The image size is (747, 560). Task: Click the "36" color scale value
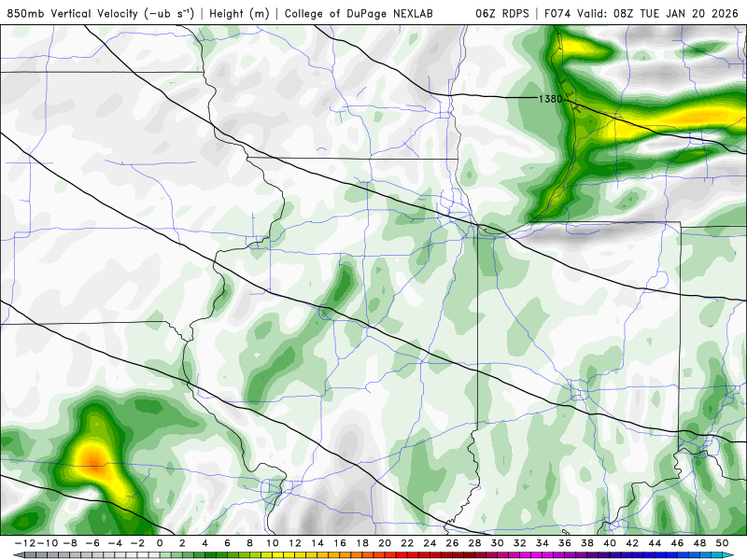point(565,543)
